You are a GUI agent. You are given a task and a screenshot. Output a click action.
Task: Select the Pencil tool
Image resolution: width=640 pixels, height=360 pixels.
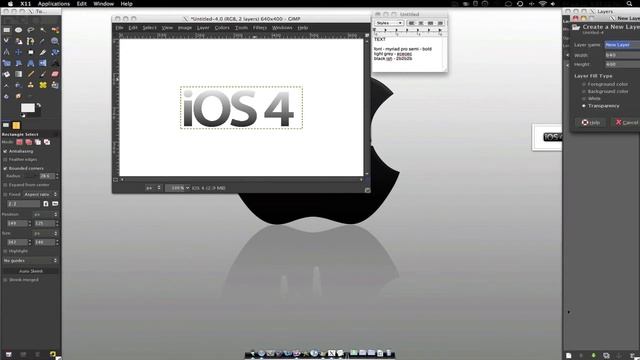pos(31,74)
